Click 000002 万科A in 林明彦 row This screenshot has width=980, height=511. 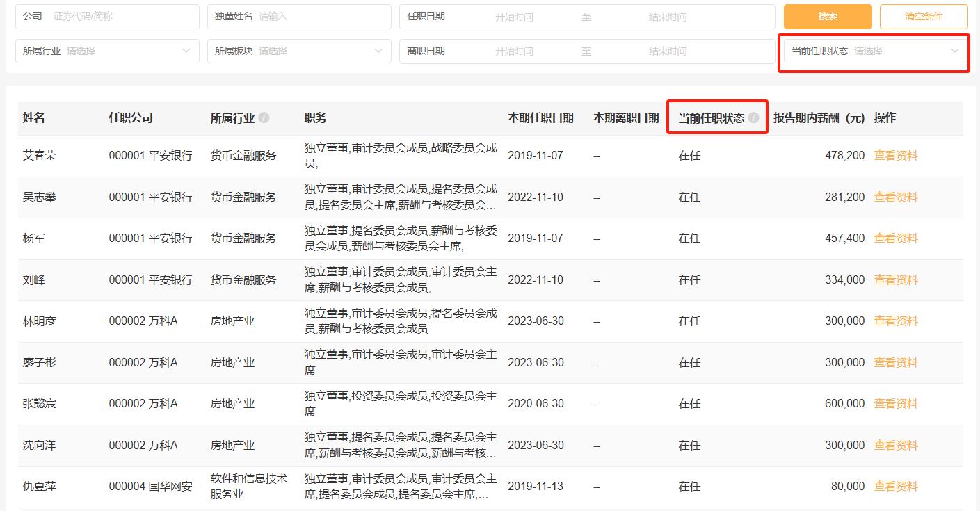[143, 321]
